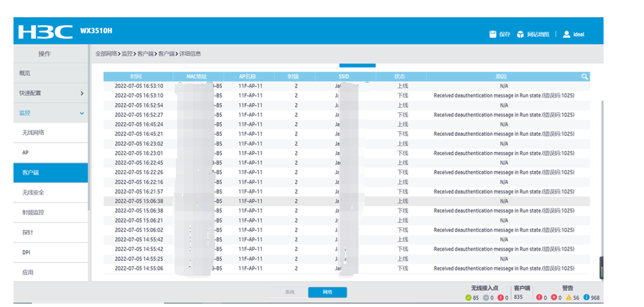Sort by the 时间 column header

(x=138, y=77)
